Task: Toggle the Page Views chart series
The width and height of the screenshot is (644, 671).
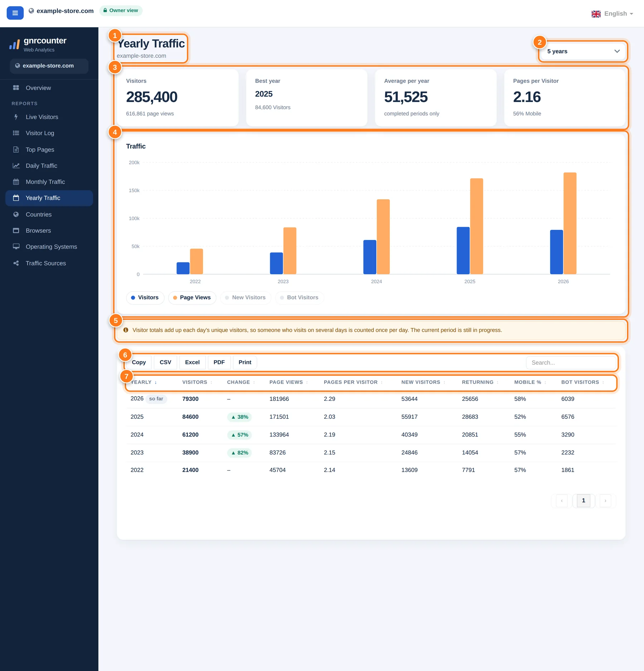Action: [192, 298]
